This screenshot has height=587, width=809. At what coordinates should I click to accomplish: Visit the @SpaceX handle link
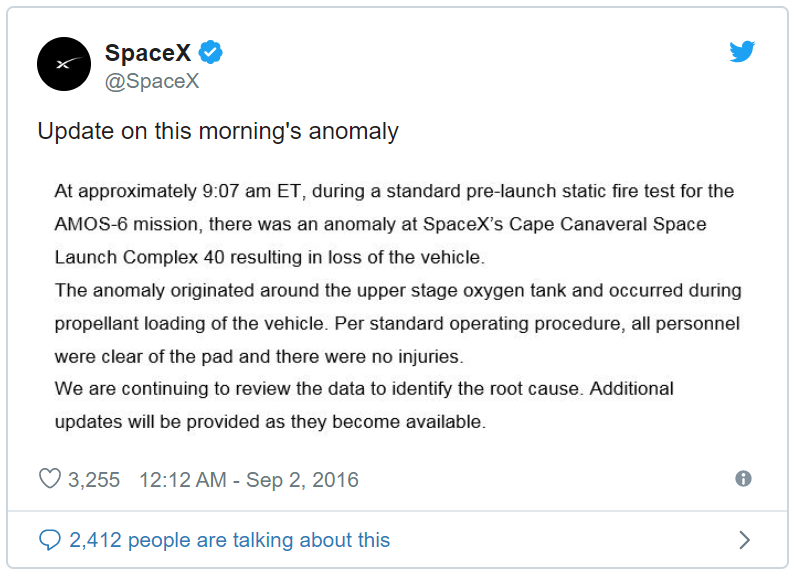pos(152,81)
